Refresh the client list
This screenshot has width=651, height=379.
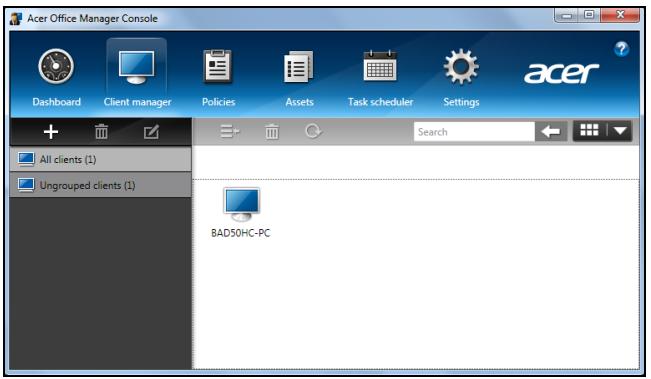pos(313,132)
